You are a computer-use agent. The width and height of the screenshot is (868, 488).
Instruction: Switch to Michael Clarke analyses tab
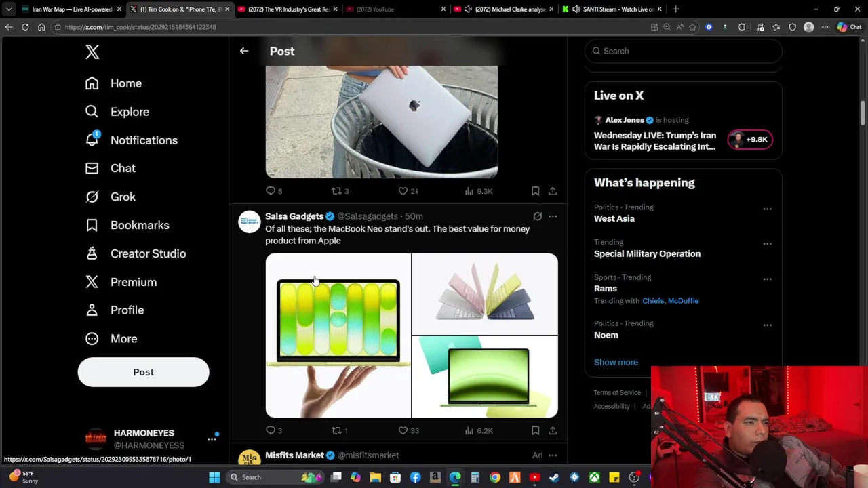502,9
